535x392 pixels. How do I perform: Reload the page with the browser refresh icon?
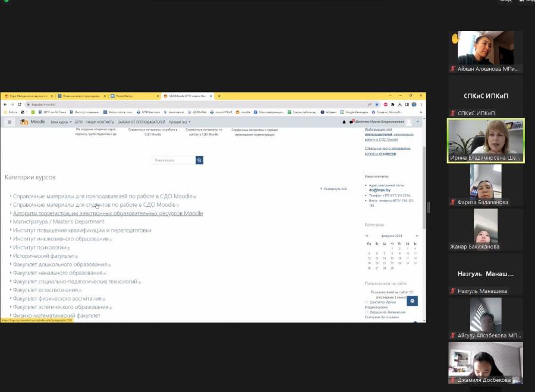click(x=20, y=105)
